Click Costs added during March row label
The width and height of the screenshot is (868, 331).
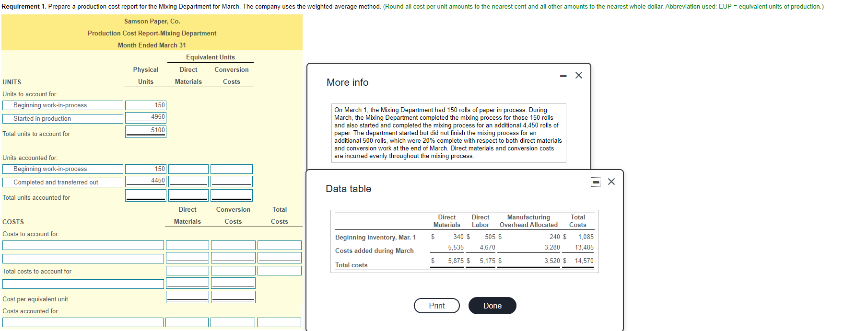click(375, 251)
